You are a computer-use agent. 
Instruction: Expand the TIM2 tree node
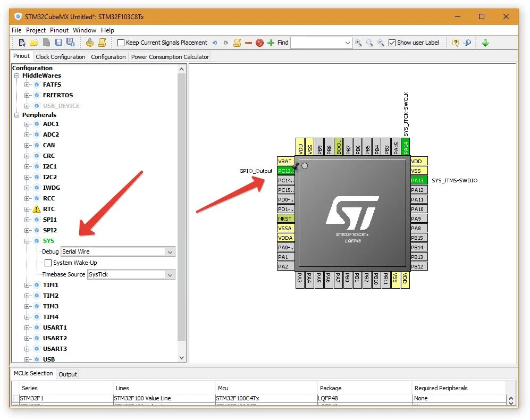tap(27, 296)
